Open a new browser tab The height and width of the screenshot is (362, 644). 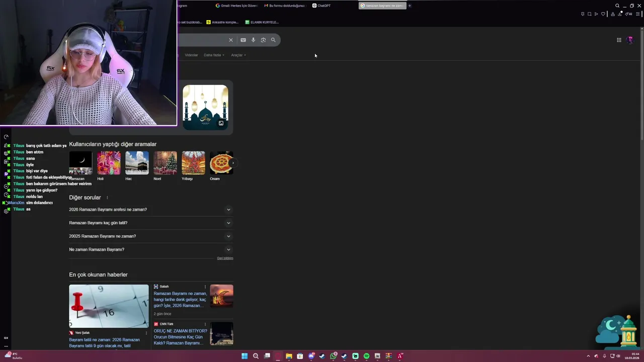410,6
